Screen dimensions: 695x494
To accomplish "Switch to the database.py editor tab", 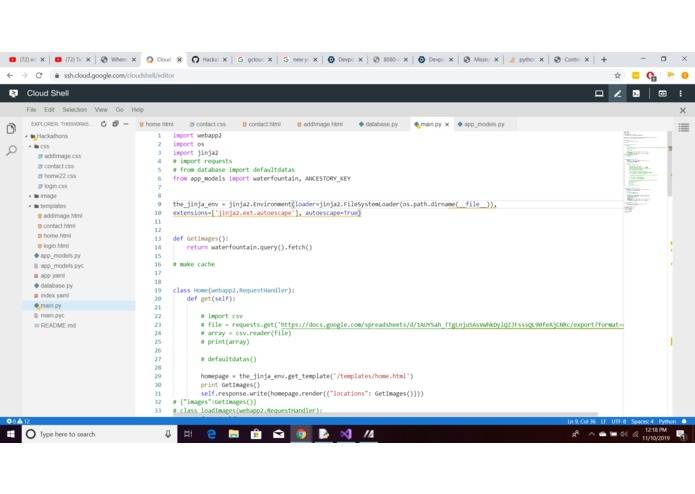I will click(379, 124).
